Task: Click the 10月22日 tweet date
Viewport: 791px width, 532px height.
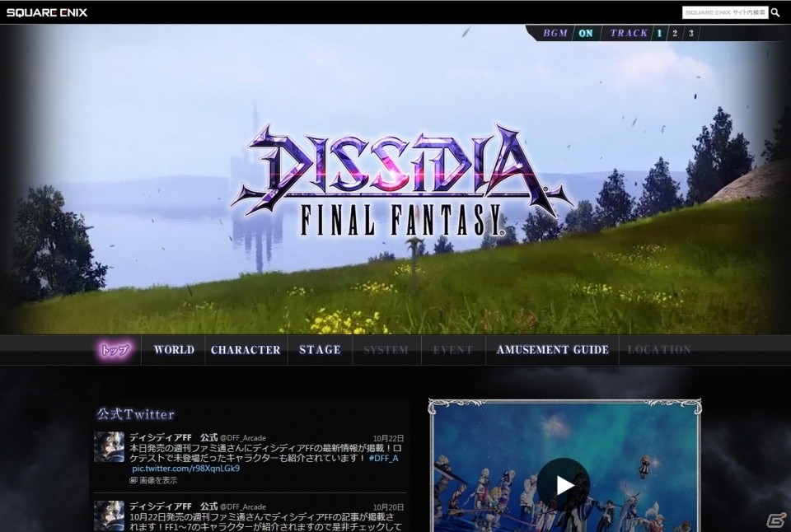Action: [388, 438]
